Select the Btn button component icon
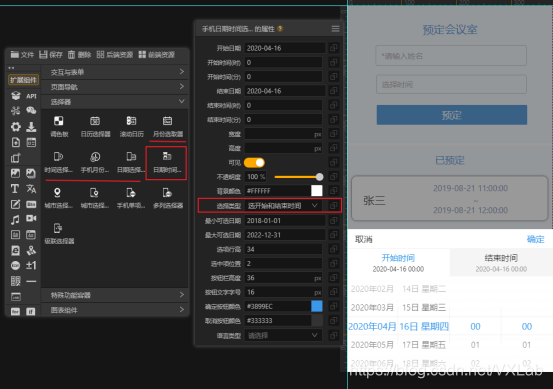Screen dimensions: 553x389 coord(31,204)
